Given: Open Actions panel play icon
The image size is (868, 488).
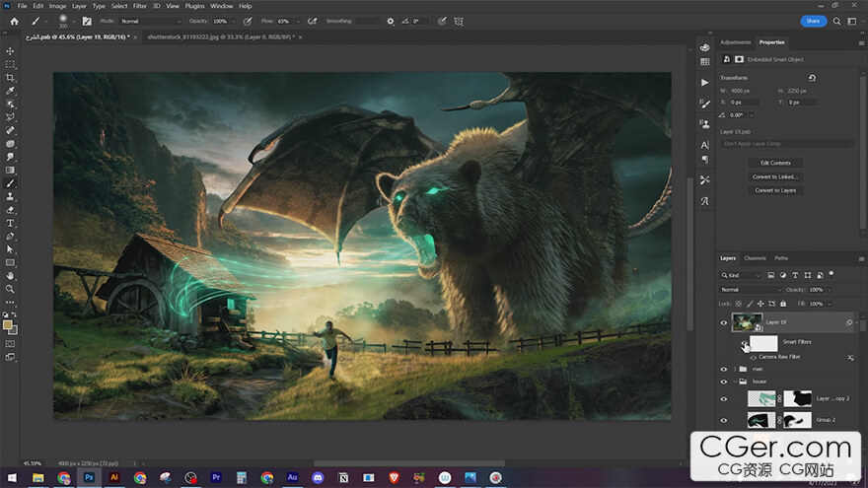Looking at the screenshot, I should [x=704, y=83].
